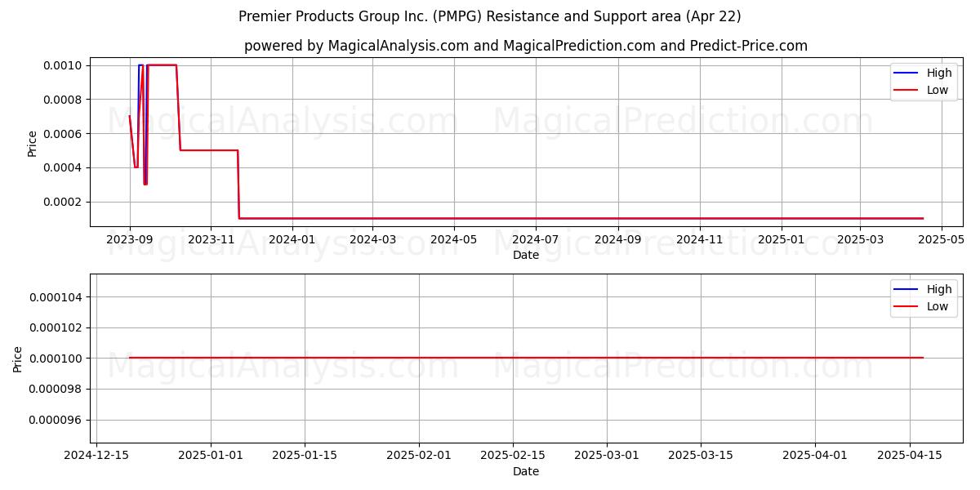Click the 2024-01 date tick label
This screenshot has width=980, height=490.
(292, 239)
